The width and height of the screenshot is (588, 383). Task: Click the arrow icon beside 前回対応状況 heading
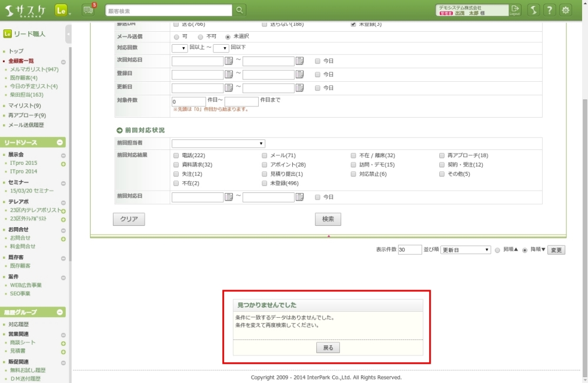tap(119, 130)
